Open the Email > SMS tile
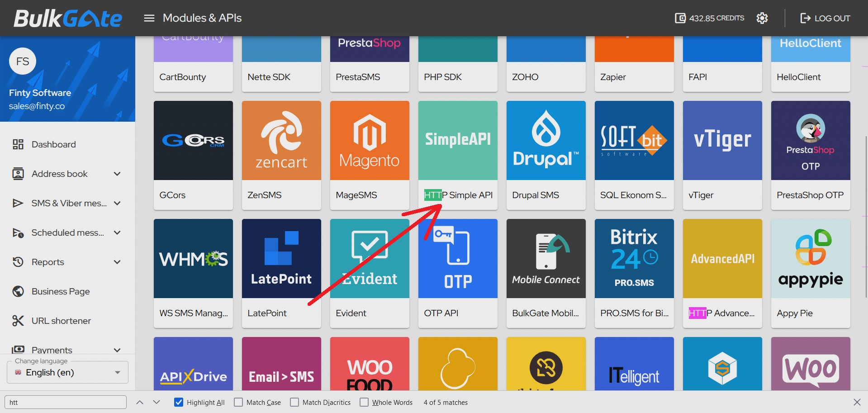 pos(281,364)
